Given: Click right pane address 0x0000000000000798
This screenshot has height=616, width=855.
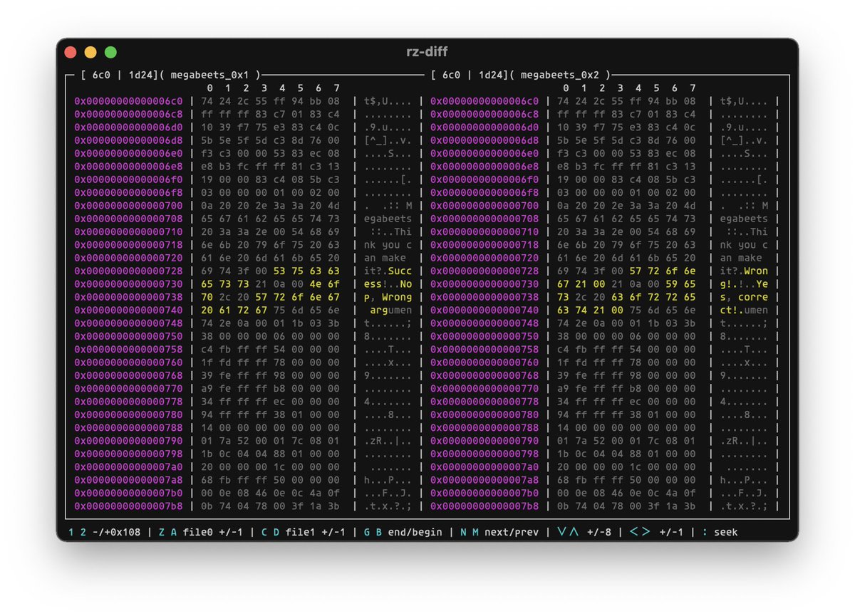Looking at the screenshot, I should pos(484,454).
